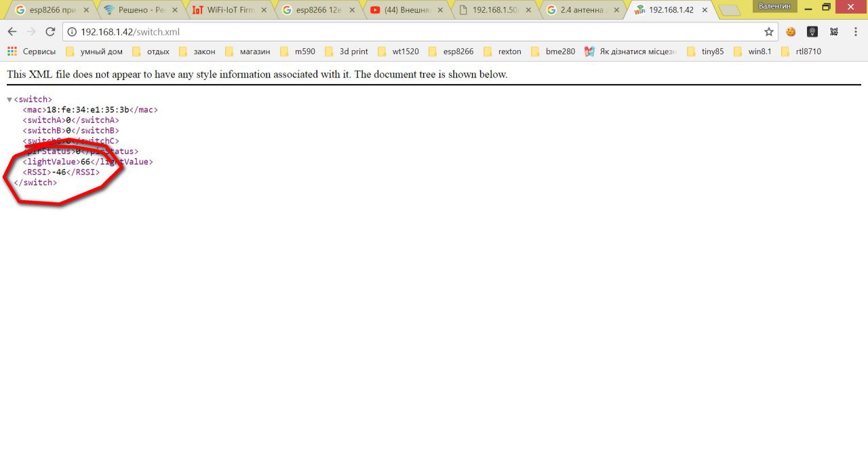Open the esp8266 bookmark folder

click(451, 52)
